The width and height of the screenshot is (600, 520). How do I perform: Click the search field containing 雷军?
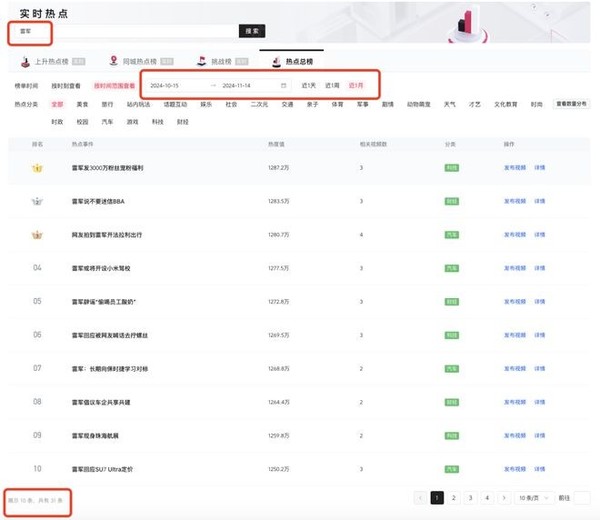[x=125, y=31]
